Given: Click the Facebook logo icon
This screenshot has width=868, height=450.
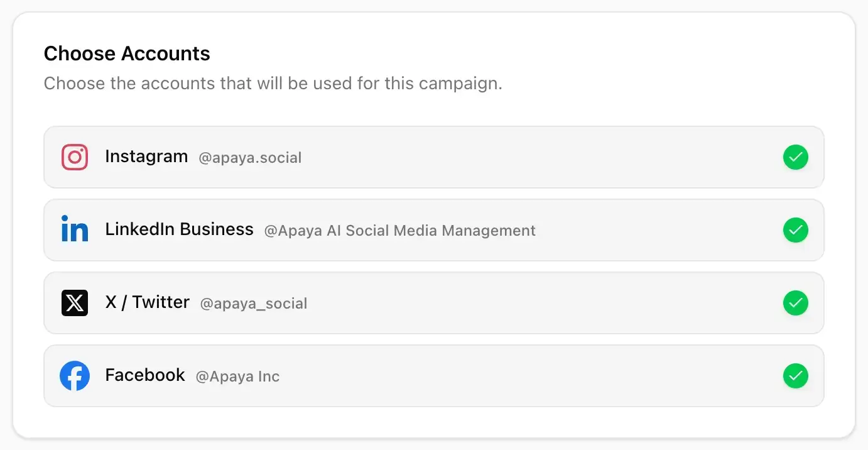Looking at the screenshot, I should [x=75, y=376].
